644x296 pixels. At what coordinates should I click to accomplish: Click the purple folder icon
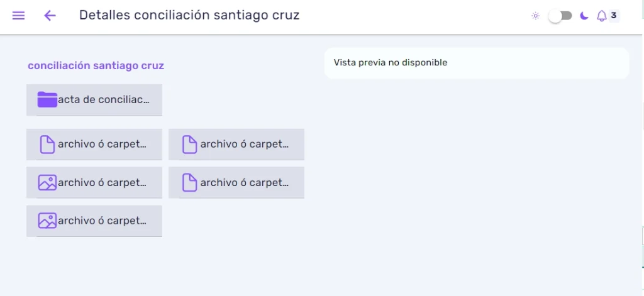47,100
